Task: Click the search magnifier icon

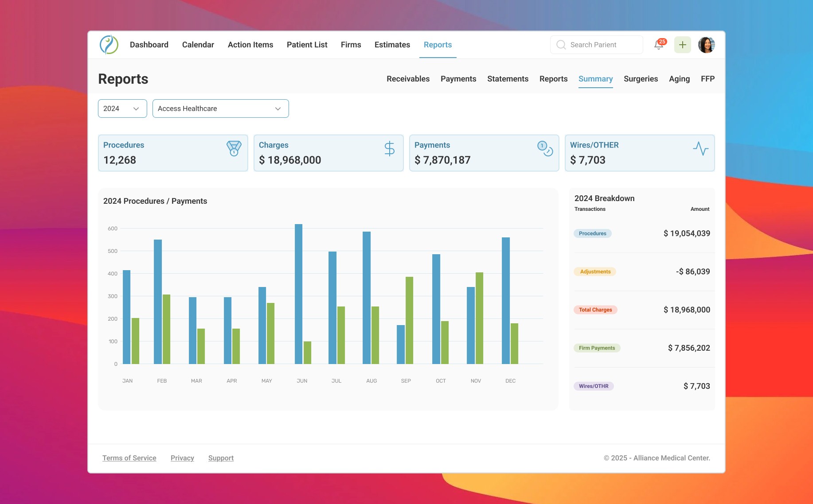Action: (x=561, y=45)
